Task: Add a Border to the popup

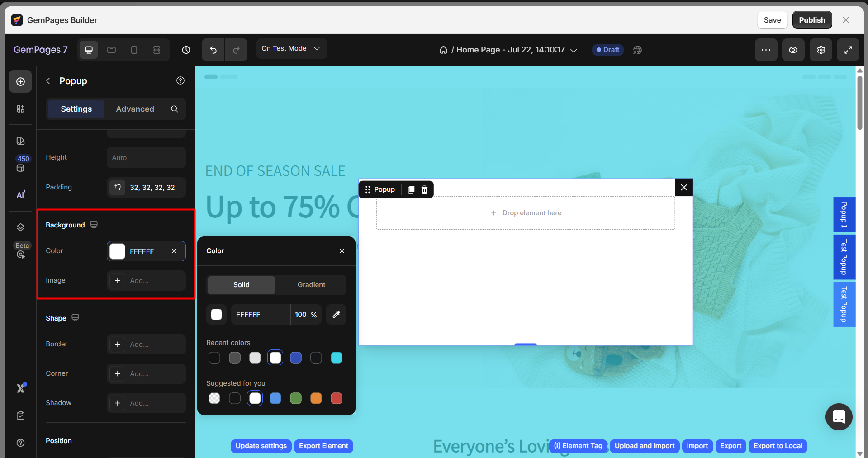Action: pyautogui.click(x=146, y=345)
